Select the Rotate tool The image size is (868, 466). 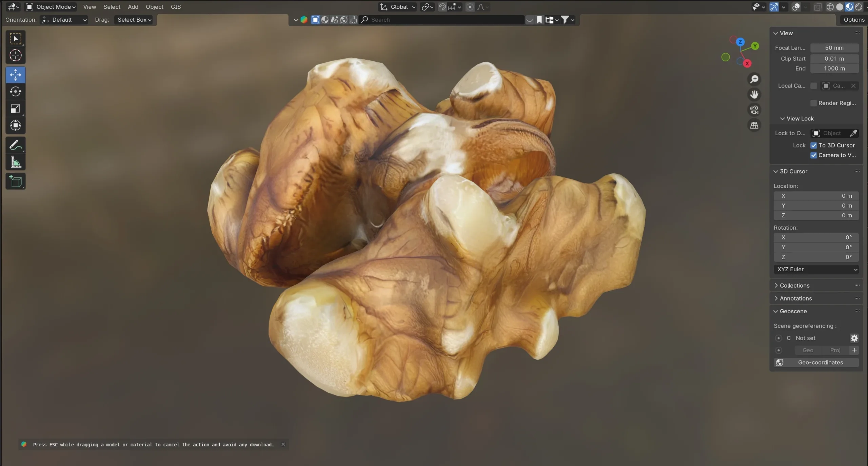15,92
